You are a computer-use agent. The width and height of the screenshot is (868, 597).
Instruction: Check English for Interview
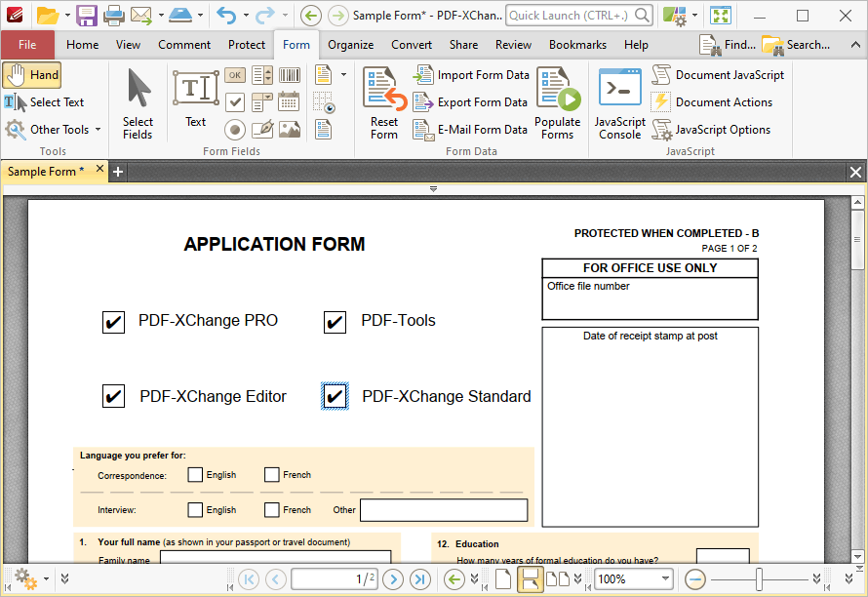[x=195, y=509]
